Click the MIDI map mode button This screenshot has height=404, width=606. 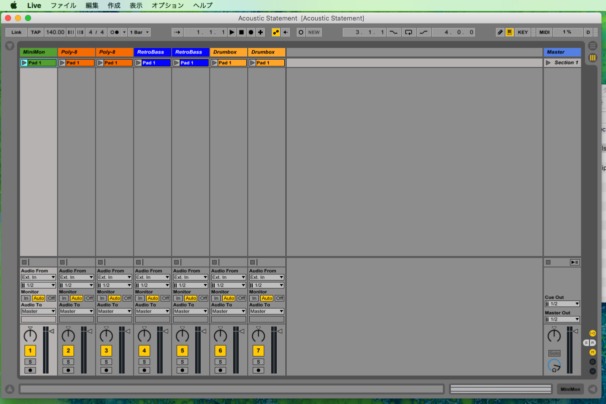click(544, 32)
